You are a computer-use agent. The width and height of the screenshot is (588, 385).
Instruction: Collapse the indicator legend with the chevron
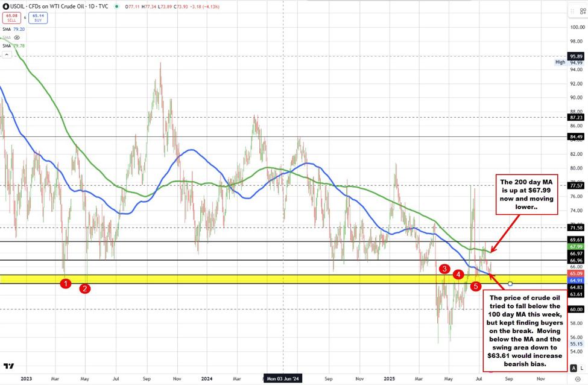click(7, 54)
